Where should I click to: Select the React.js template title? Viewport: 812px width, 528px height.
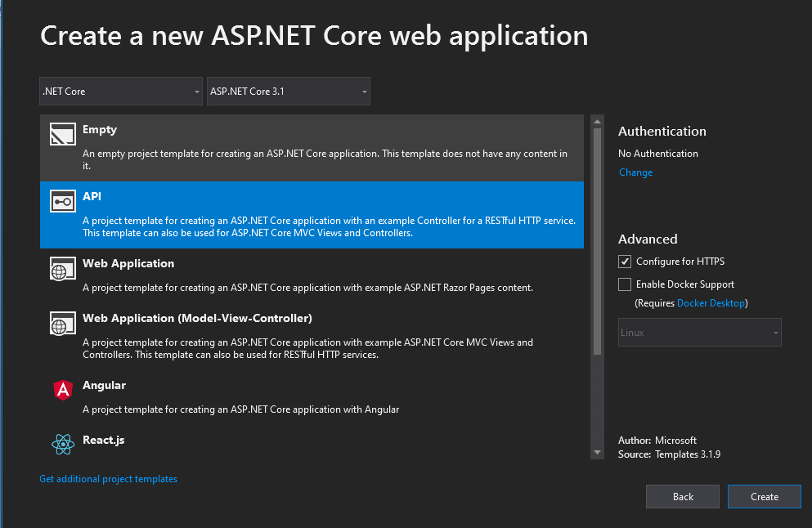[x=104, y=440]
